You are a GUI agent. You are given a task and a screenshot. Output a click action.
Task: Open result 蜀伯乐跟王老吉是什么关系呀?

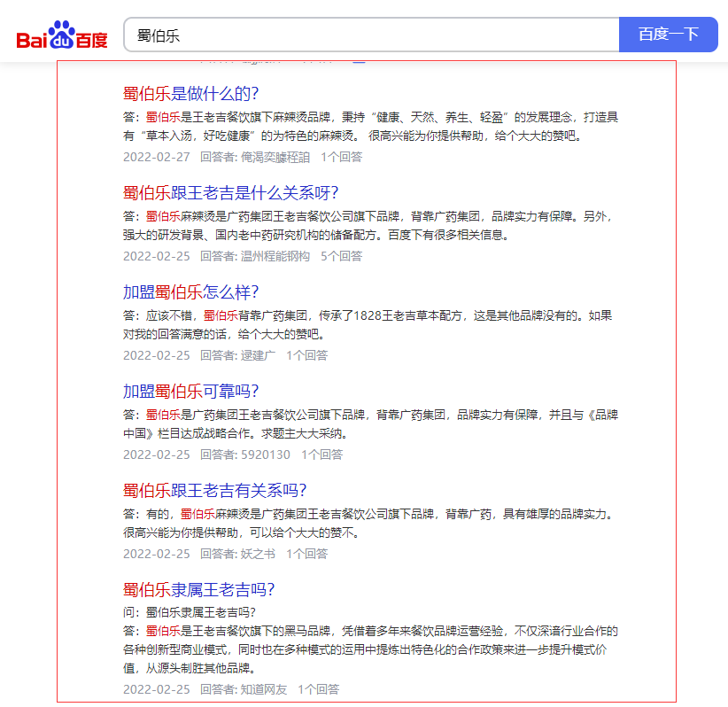coord(231,193)
